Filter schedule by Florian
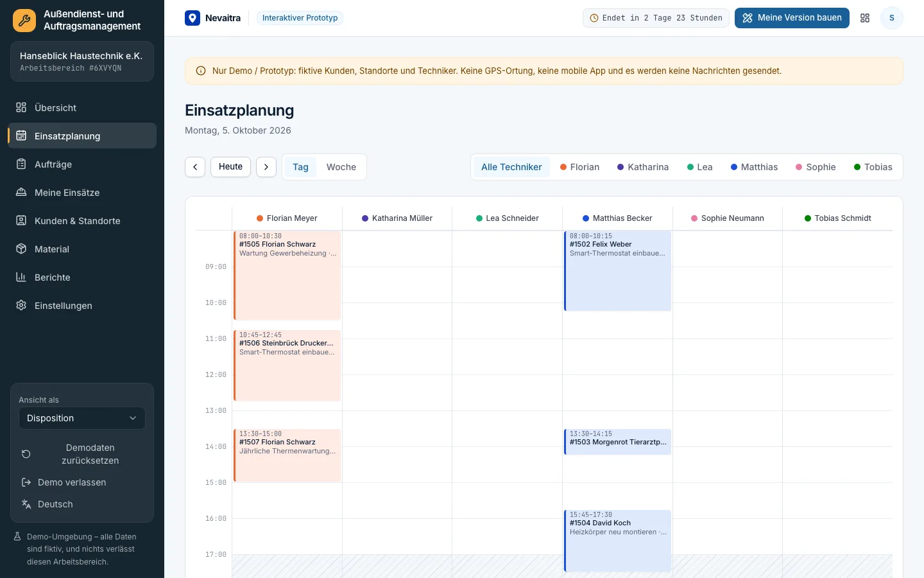The width and height of the screenshot is (924, 578). (x=579, y=167)
